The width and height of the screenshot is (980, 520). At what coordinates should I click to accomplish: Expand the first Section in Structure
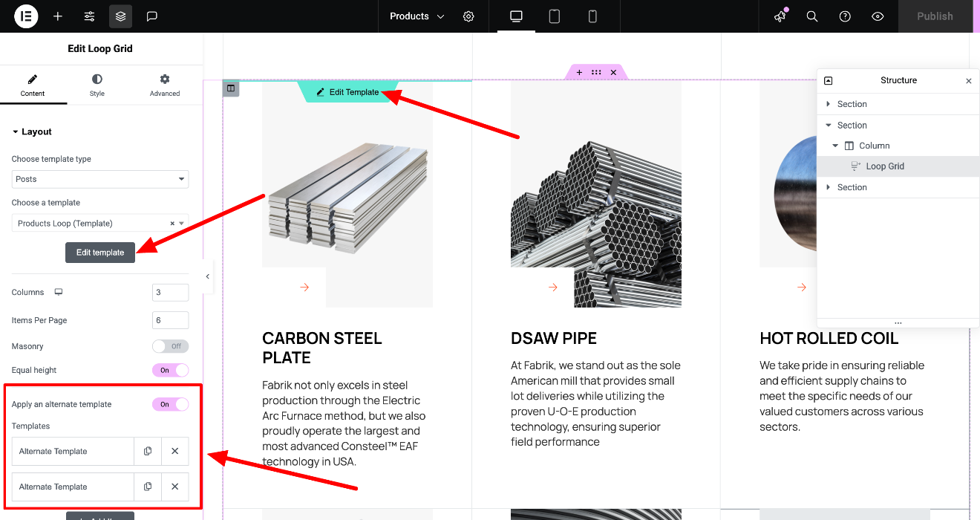pyautogui.click(x=829, y=104)
